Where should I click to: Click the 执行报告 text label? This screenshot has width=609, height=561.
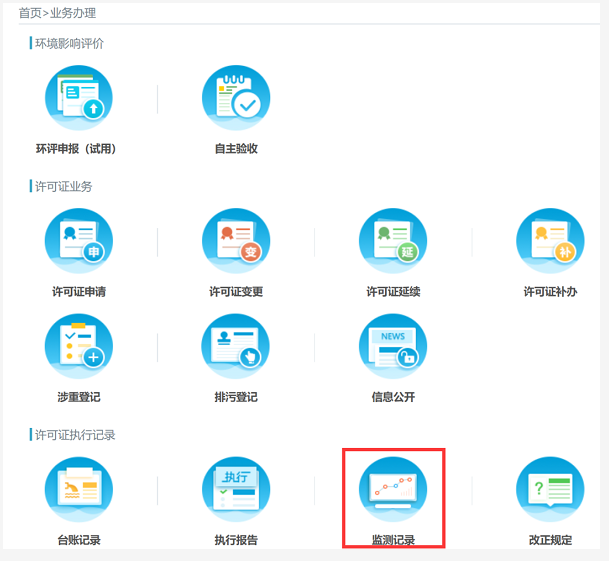tap(236, 540)
